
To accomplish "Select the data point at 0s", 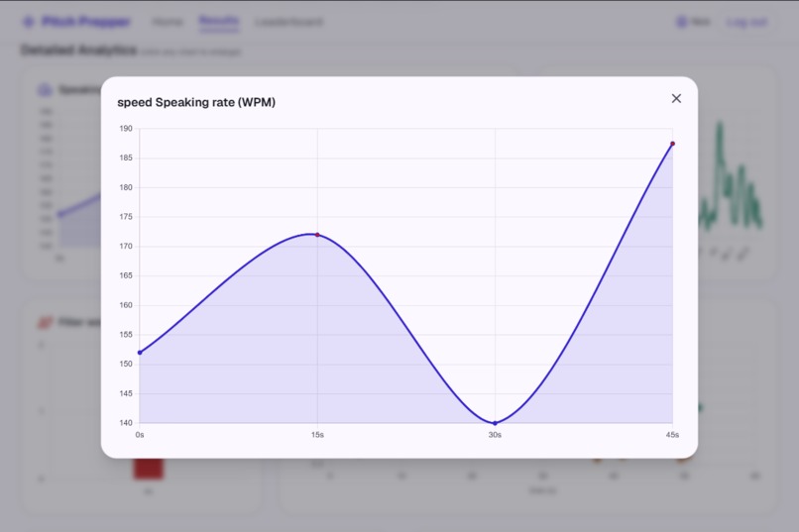I will (x=140, y=353).
